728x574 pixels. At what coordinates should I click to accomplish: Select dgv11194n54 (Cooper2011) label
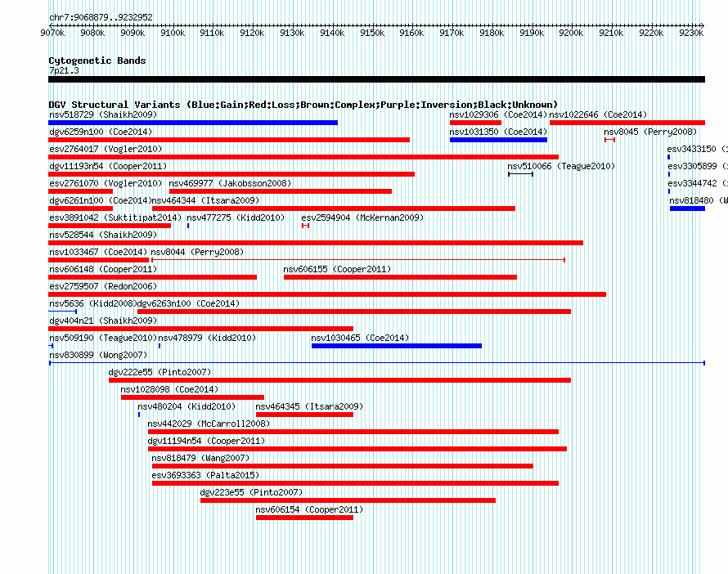[206, 441]
